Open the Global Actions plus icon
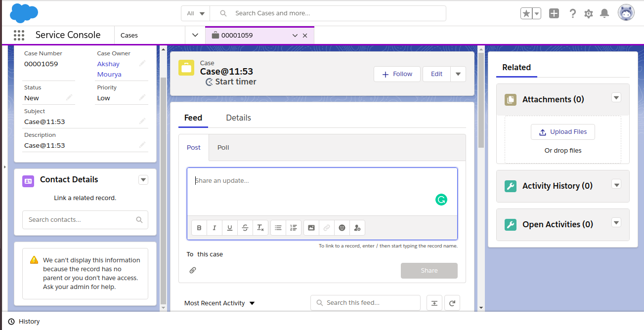644x330 pixels. [x=554, y=13]
